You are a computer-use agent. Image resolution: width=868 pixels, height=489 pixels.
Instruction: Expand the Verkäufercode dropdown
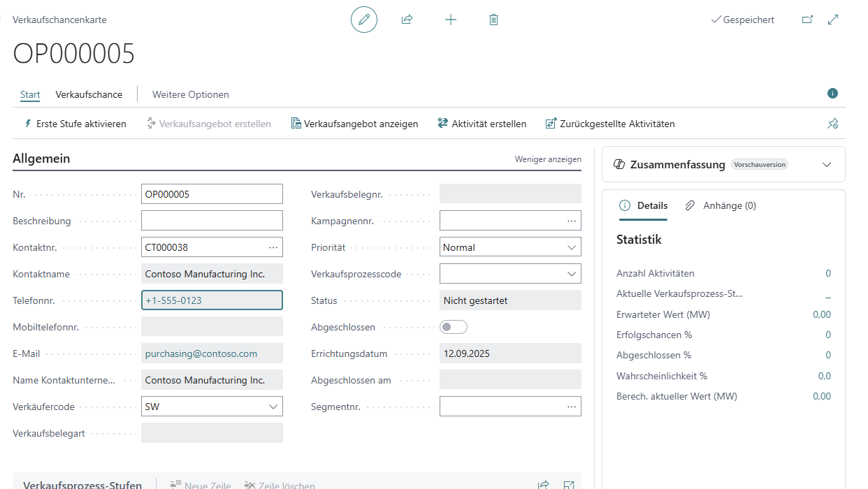tap(273, 407)
